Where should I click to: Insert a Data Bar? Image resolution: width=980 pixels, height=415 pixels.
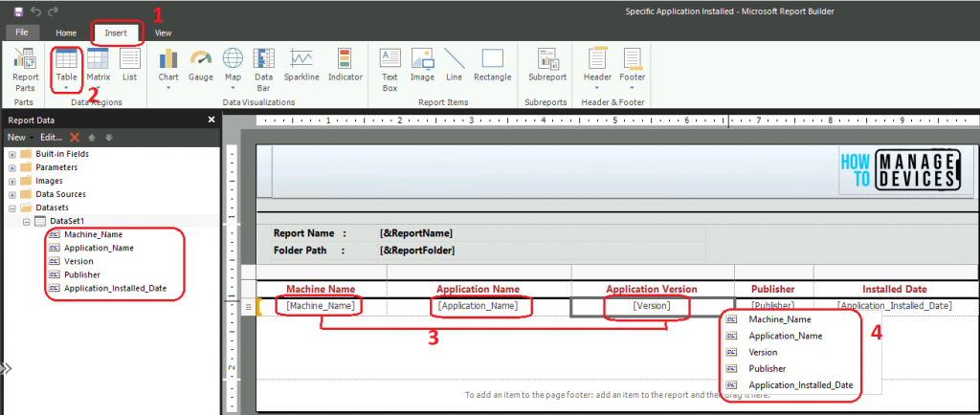264,70
